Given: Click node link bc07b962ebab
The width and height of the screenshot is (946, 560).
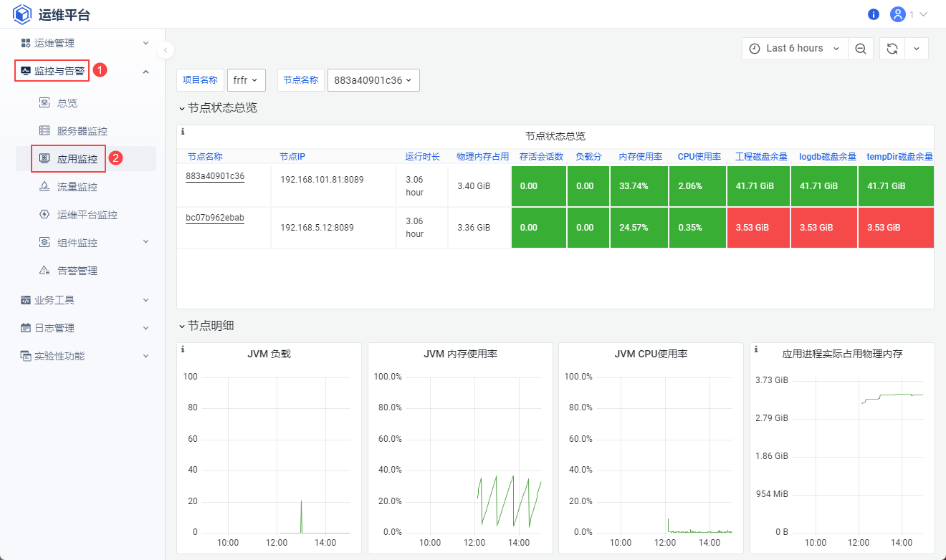Looking at the screenshot, I should pyautogui.click(x=215, y=218).
